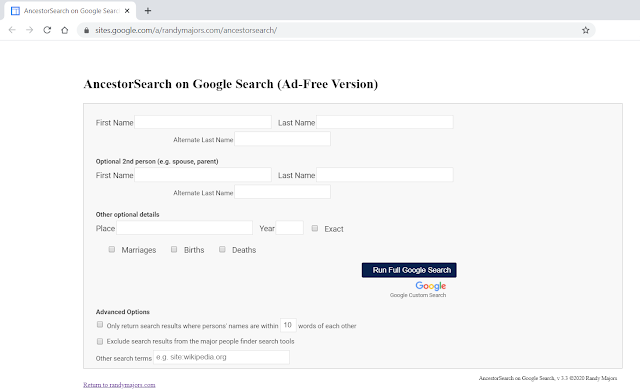Screen dimensions: 640x391
Task: Click the 2nd person First Name field
Action: 203,175
